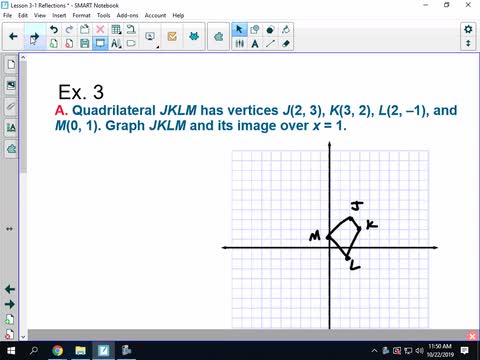Screen dimensions: 480x360
Task: Open the Format menu
Action: (81, 15)
